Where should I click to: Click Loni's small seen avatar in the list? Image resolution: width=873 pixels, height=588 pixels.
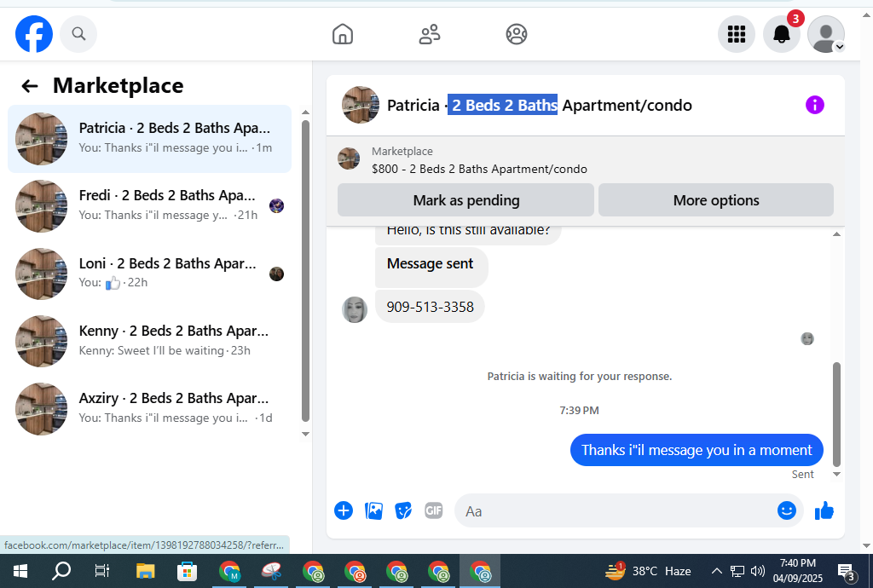pyautogui.click(x=277, y=274)
